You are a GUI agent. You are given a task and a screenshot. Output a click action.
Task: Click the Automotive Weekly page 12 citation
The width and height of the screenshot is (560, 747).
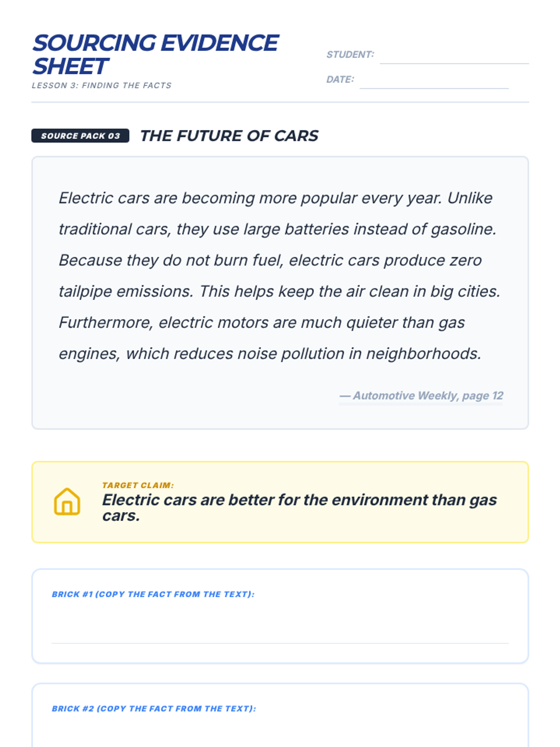pos(421,396)
